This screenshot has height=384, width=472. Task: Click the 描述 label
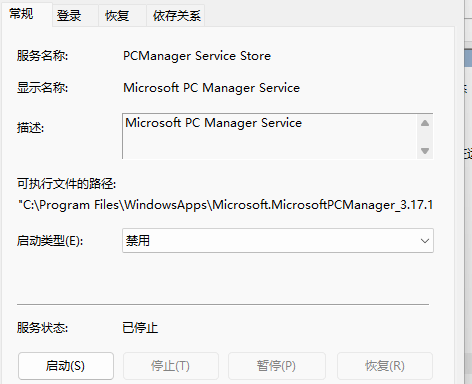pos(30,128)
